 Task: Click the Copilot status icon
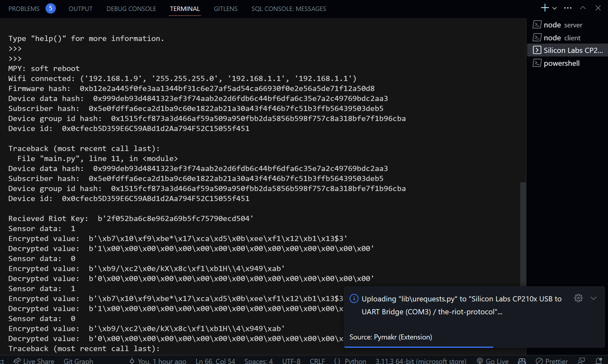coord(522,361)
